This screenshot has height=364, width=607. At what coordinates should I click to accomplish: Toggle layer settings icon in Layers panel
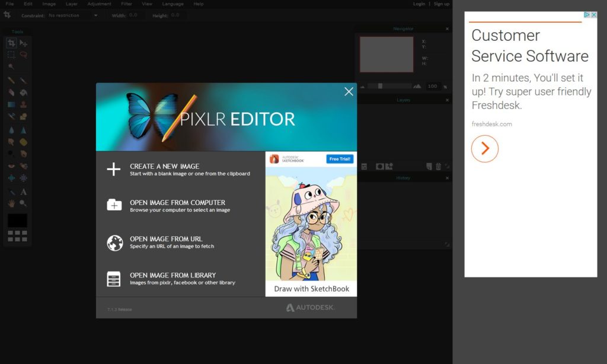click(x=365, y=167)
